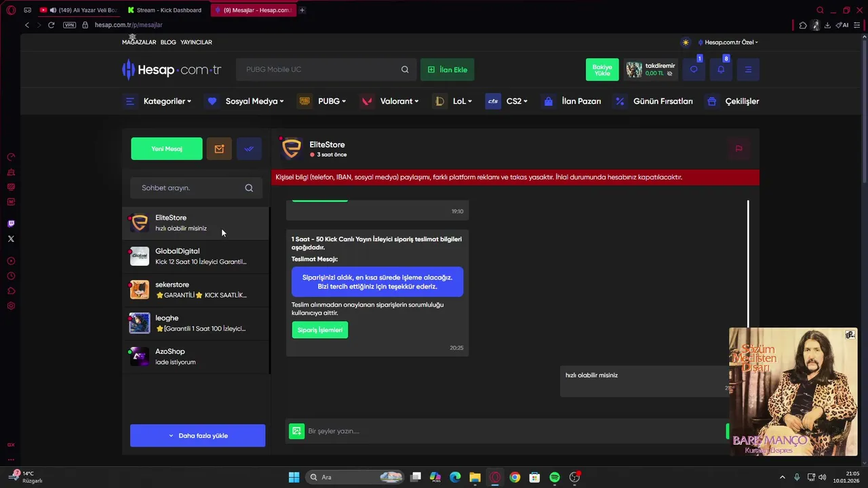The height and width of the screenshot is (488, 868).
Task: Mark all messages as read checkmark icon
Action: (x=249, y=148)
